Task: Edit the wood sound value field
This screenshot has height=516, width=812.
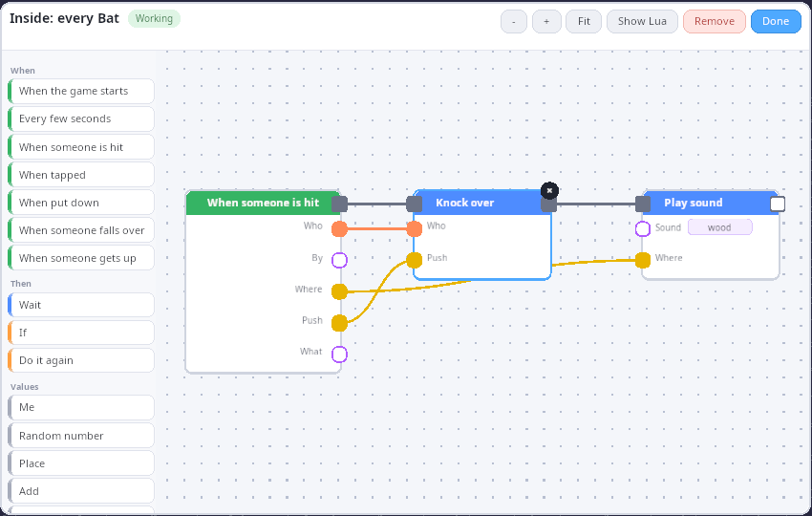Action: click(x=720, y=227)
